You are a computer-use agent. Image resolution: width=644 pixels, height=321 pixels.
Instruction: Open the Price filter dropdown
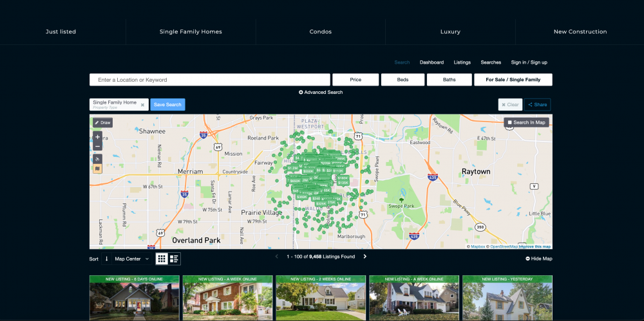(x=355, y=80)
